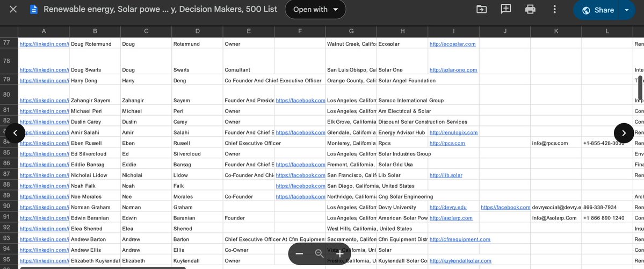This screenshot has width=644, height=269.
Task: Zoom in with the plus icon
Action: 339,254
